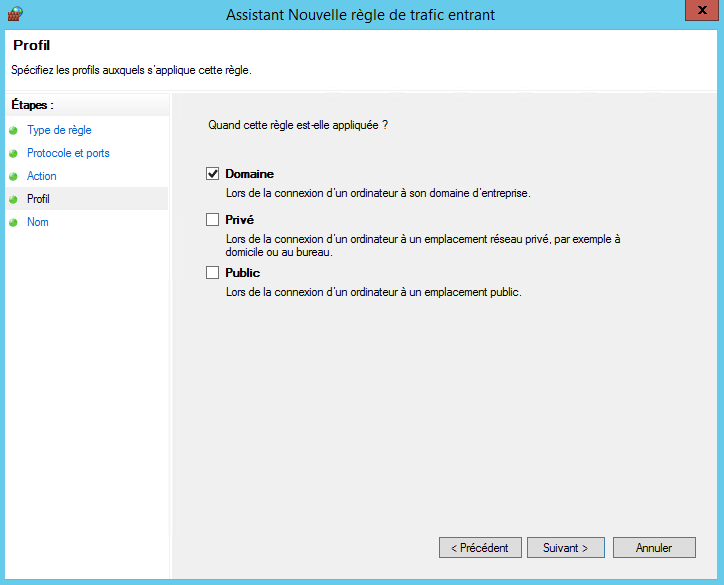
Task: Click the Privé bold label text
Action: click(x=239, y=220)
